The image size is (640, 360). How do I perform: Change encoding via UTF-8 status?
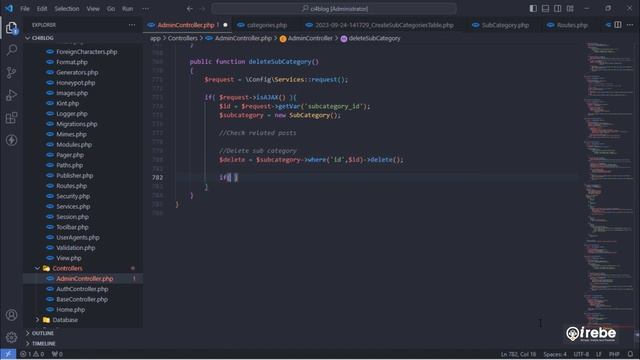pyautogui.click(x=581, y=354)
